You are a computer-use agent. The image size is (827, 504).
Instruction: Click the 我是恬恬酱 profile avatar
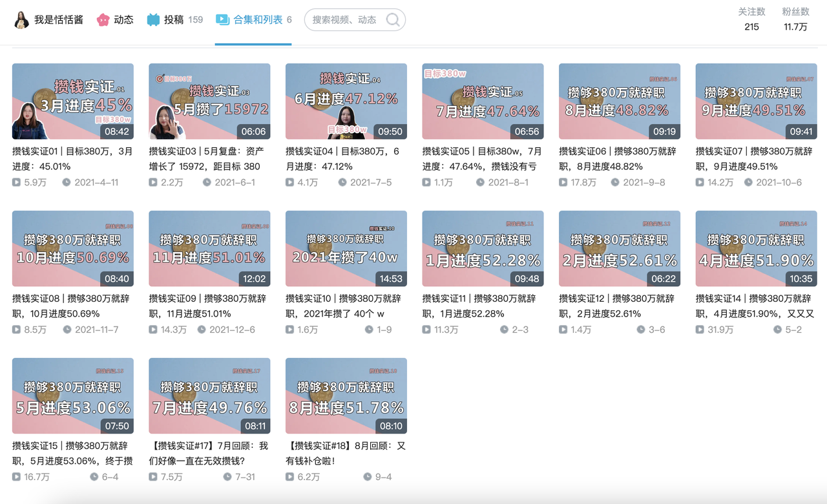[21, 20]
